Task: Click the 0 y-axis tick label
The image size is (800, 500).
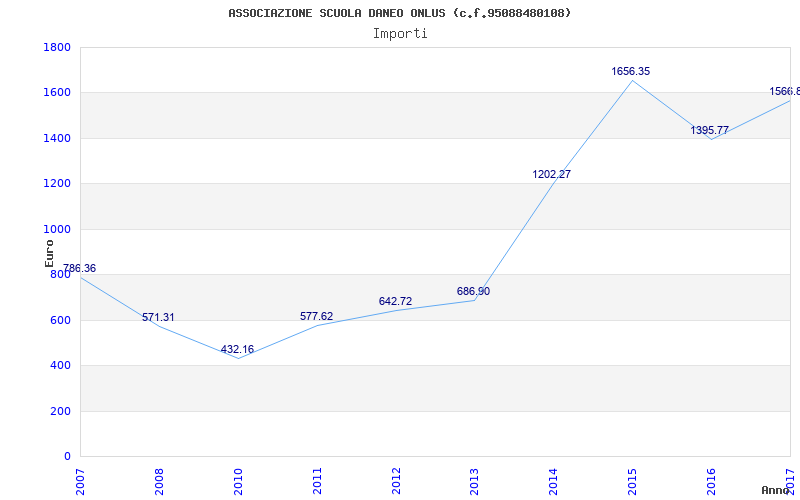Action: pos(67,457)
